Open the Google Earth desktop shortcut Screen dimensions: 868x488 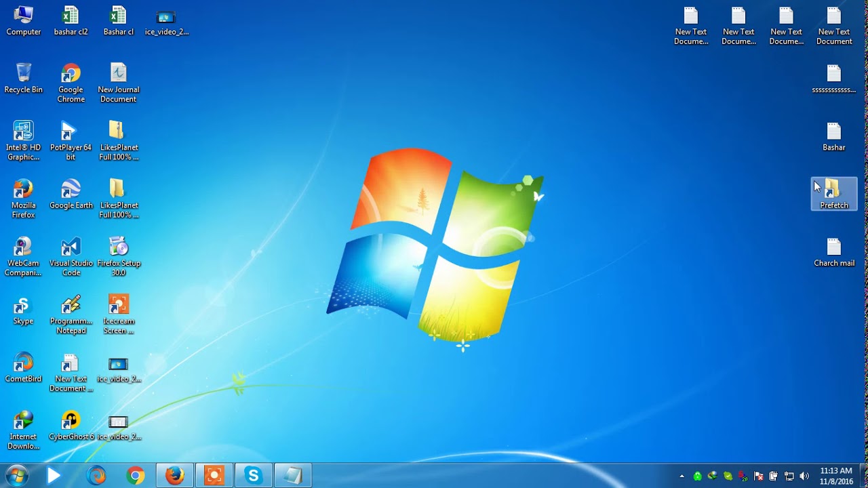pyautogui.click(x=71, y=195)
